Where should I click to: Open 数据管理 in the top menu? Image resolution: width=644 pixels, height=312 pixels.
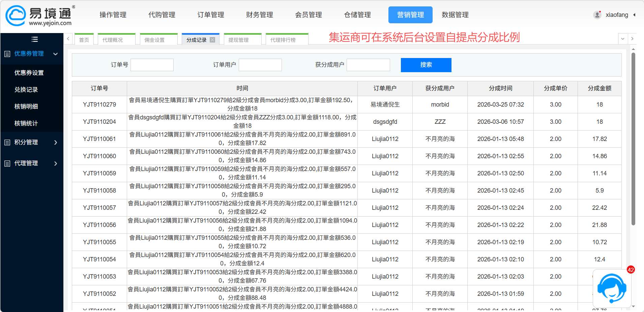click(455, 15)
